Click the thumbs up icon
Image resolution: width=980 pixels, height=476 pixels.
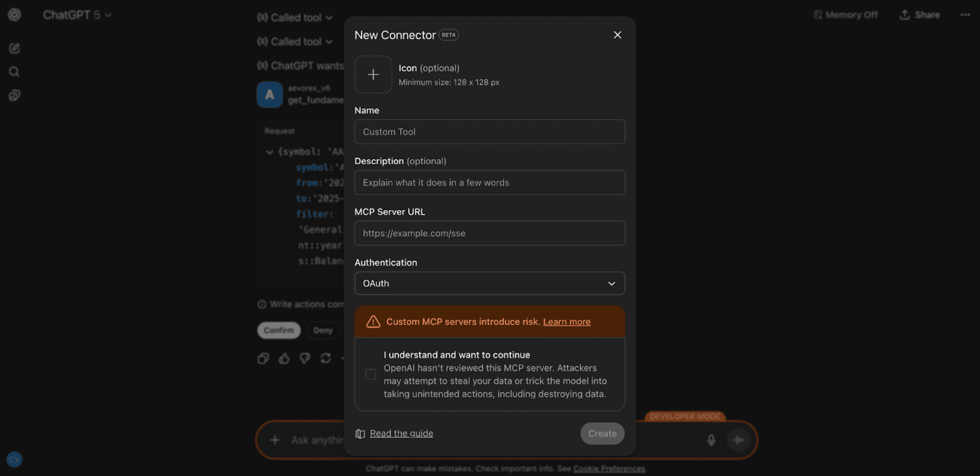point(284,358)
